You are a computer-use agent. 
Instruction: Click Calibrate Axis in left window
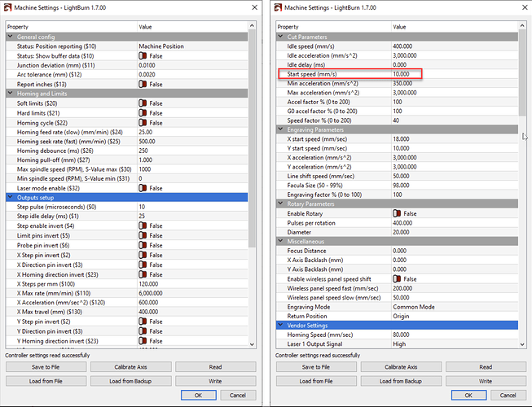pos(130,367)
